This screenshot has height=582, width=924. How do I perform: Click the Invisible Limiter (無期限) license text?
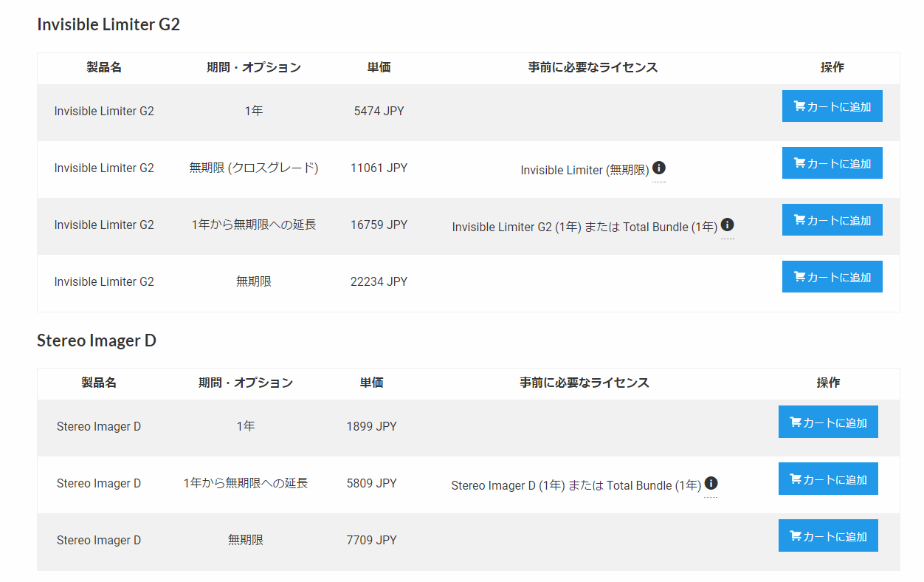tap(585, 171)
